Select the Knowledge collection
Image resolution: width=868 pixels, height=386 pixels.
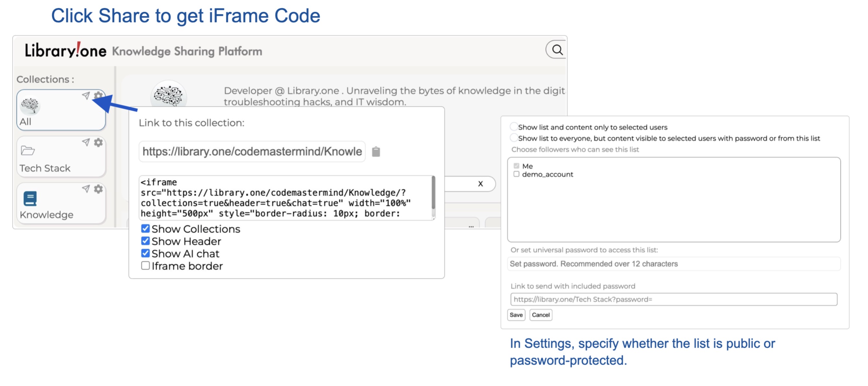pyautogui.click(x=61, y=203)
